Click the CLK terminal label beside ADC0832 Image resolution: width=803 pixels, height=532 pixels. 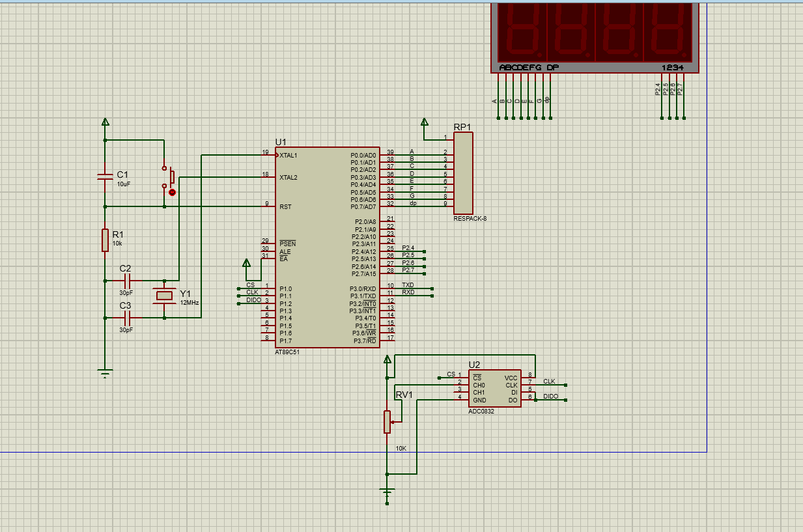tap(549, 382)
